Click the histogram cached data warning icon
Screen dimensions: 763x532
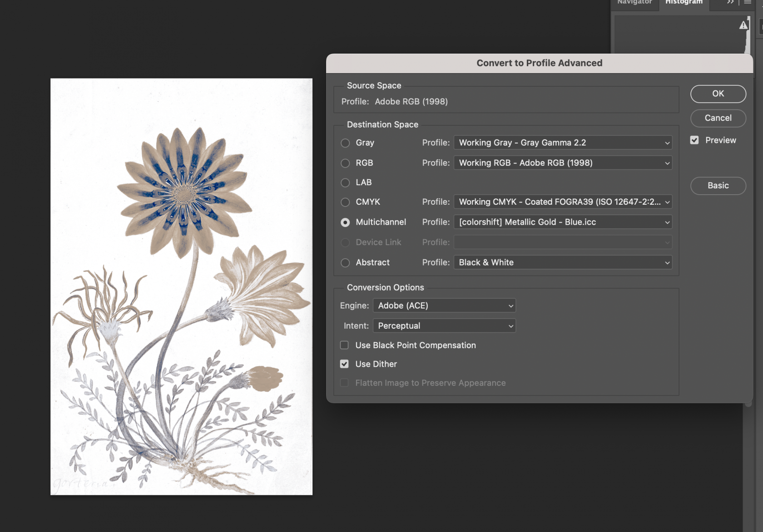(743, 25)
